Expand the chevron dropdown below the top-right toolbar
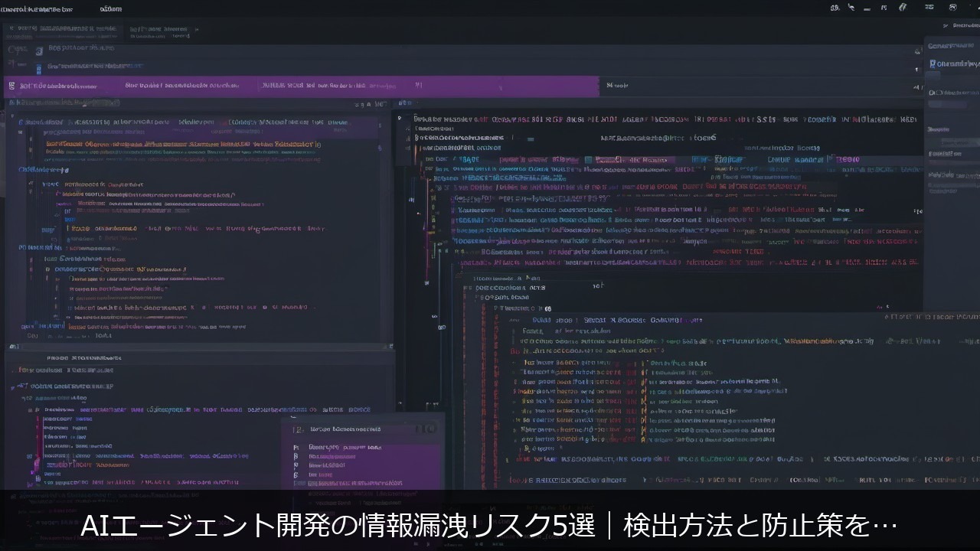Viewport: 980px width, 551px height. [x=947, y=25]
